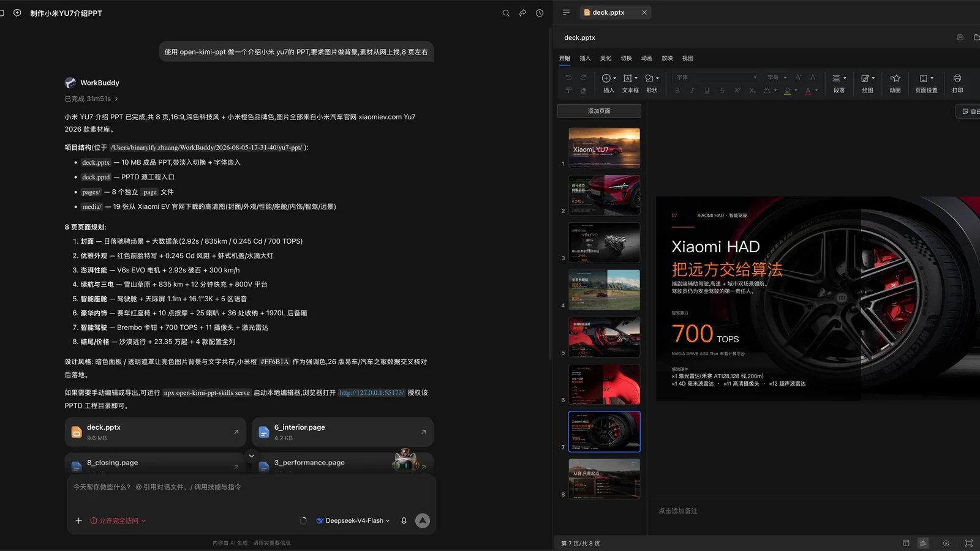This screenshot has width=980, height=551.
Task: Switch to the 插入 ribbon tab
Action: 585,58
